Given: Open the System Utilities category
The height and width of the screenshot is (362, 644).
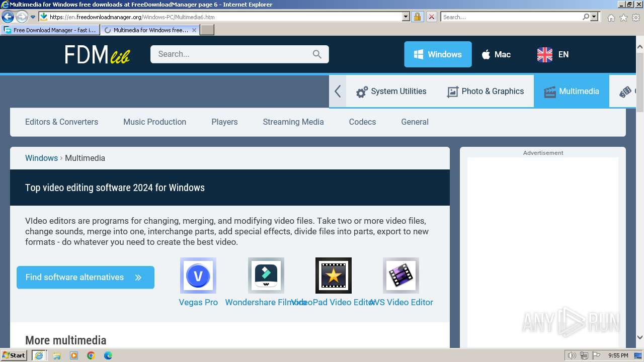Looking at the screenshot, I should point(391,92).
